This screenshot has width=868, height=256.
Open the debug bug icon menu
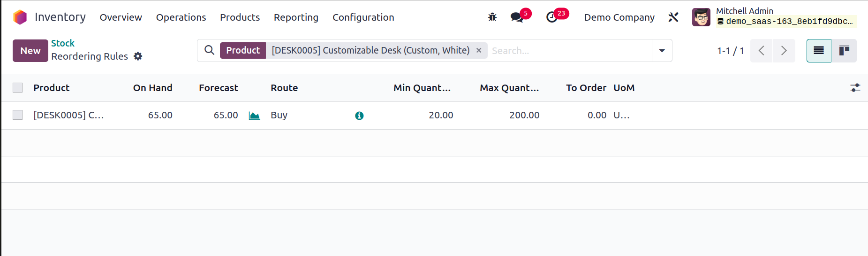(492, 17)
